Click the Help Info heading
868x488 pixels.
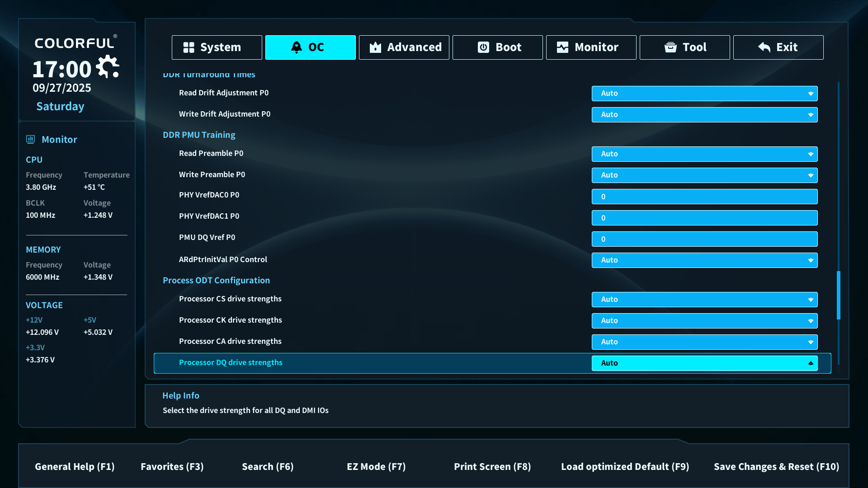pyautogui.click(x=181, y=395)
